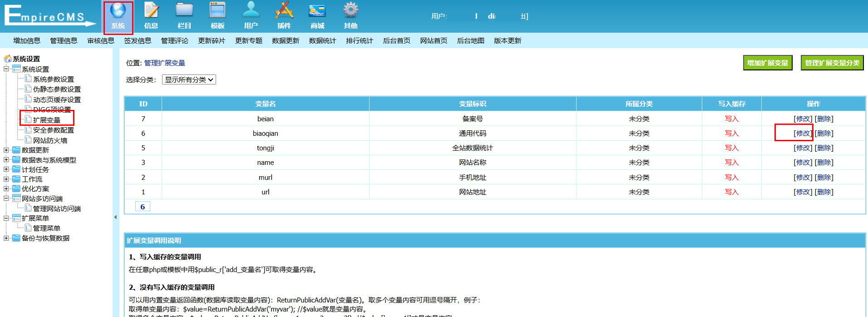
Task: Open the 栏目 folder icon
Action: tap(184, 11)
